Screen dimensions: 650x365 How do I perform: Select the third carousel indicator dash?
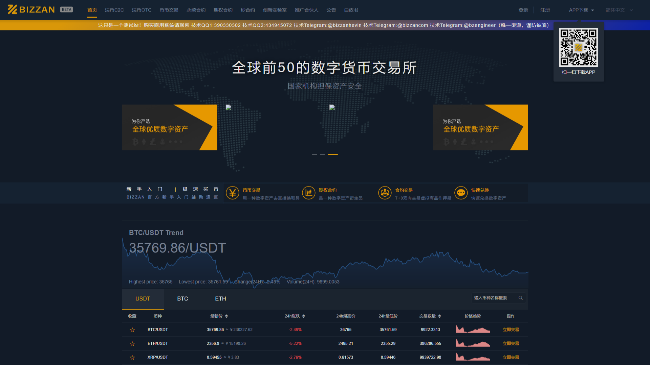tap(333, 154)
